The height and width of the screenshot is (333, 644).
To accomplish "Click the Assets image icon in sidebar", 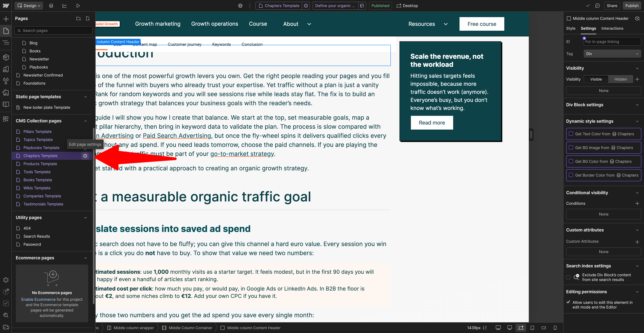I will 6,93.
